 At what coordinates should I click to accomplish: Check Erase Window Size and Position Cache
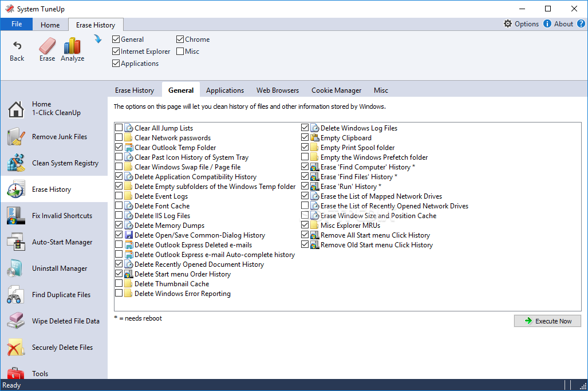(x=305, y=215)
